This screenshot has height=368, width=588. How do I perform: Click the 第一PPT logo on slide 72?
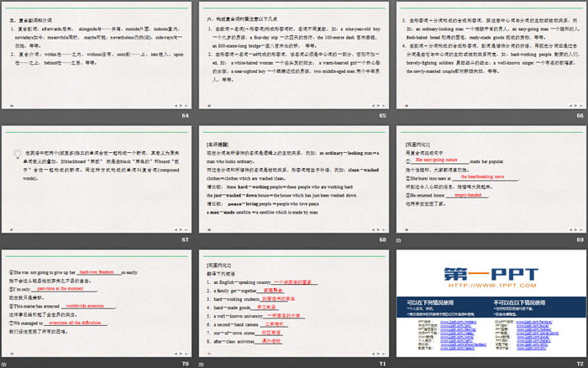coord(491,274)
